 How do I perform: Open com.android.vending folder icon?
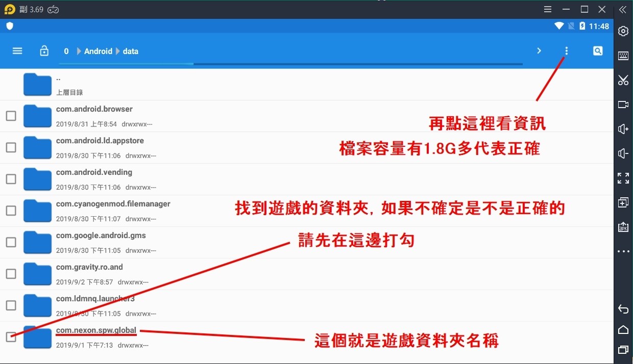[37, 179]
